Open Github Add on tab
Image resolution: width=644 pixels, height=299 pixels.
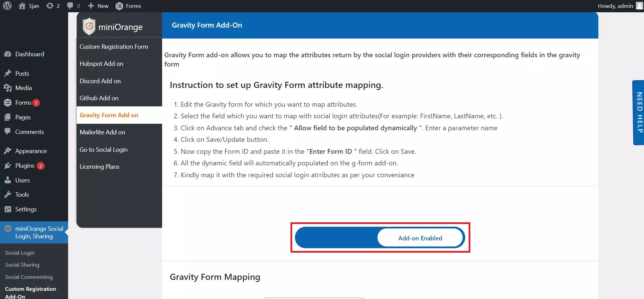119,98
